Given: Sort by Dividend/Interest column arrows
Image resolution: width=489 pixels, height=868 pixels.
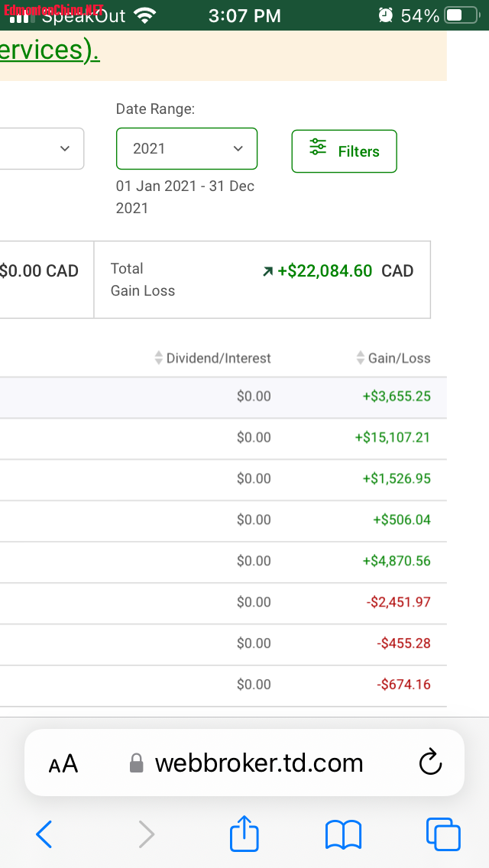Looking at the screenshot, I should click(x=159, y=358).
